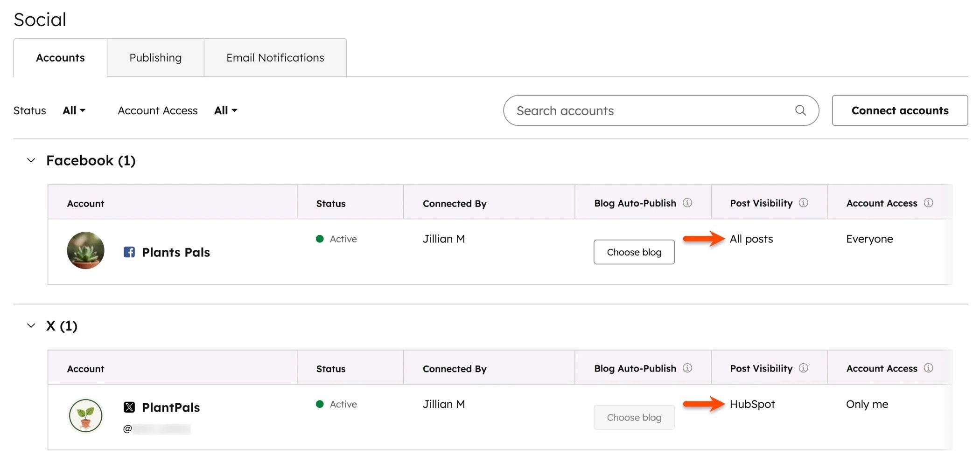Open the Post Visibility info tooltip in X table

click(x=803, y=368)
